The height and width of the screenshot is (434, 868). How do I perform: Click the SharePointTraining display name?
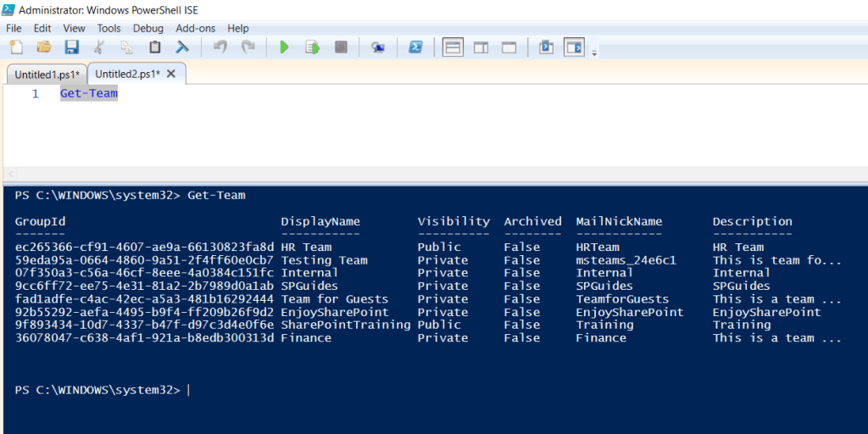coord(346,325)
